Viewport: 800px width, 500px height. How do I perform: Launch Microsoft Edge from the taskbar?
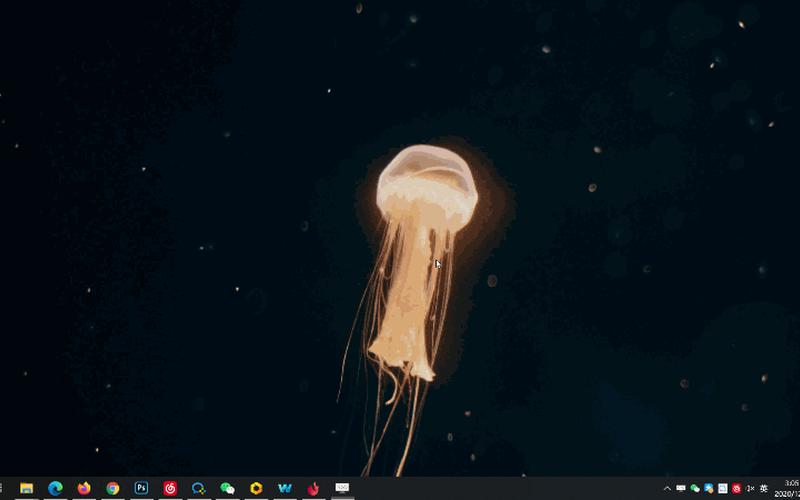tap(55, 488)
